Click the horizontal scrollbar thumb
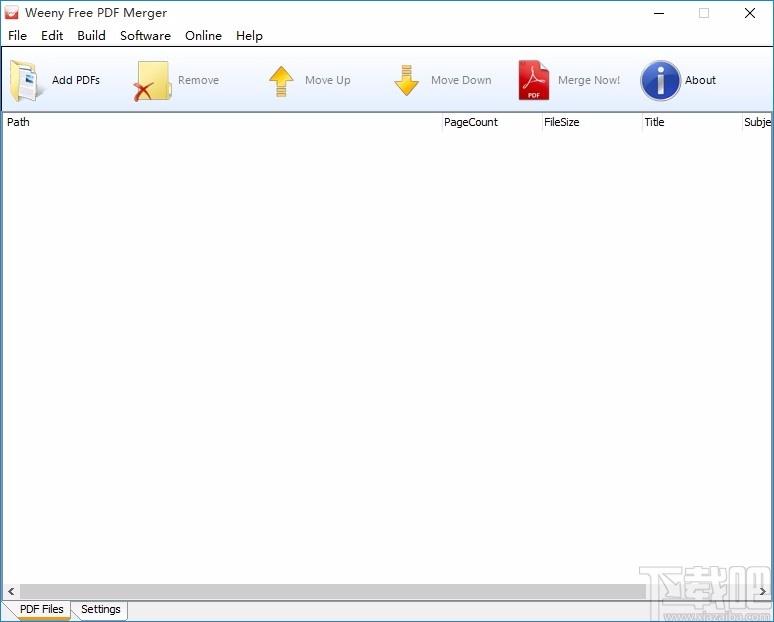774x622 pixels. (332, 591)
